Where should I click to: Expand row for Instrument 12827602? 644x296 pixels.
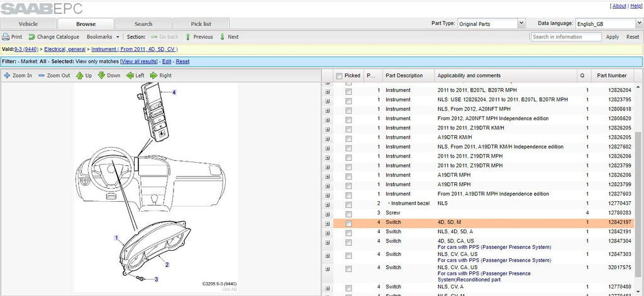327,148
